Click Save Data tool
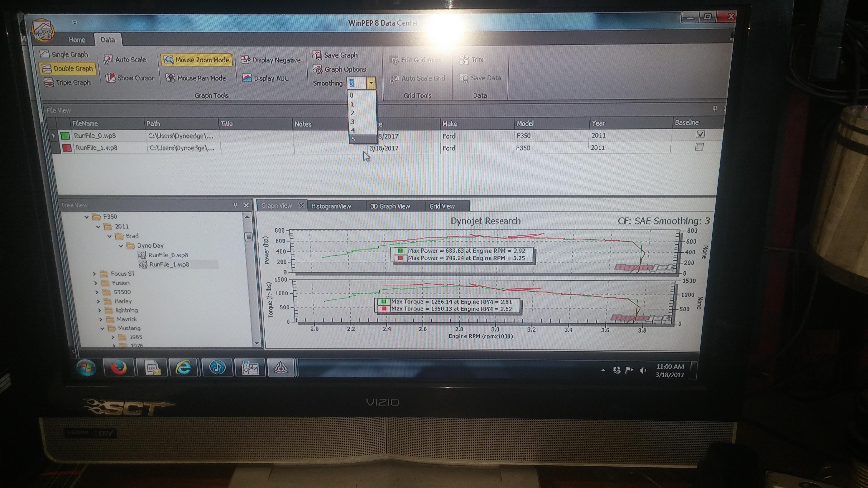 coord(480,78)
